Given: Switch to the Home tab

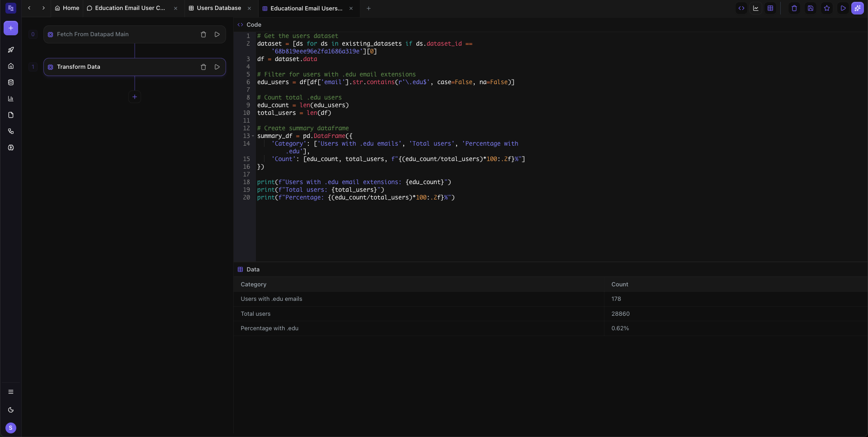Looking at the screenshot, I should tap(67, 8).
